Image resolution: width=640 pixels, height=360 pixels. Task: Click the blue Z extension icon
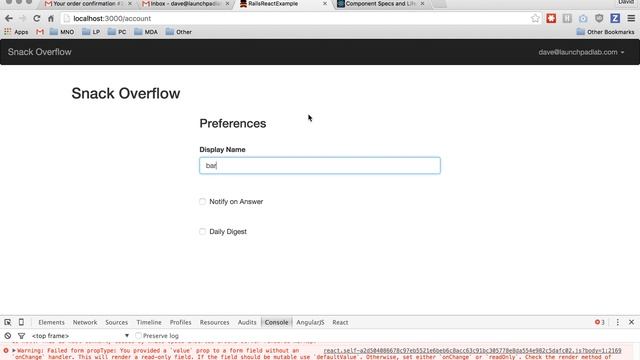click(615, 18)
